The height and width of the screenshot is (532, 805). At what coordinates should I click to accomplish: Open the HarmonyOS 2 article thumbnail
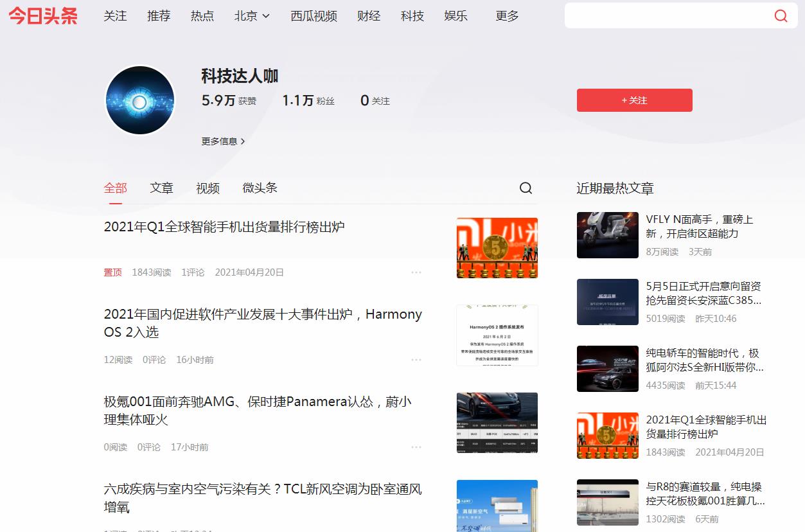coord(497,335)
